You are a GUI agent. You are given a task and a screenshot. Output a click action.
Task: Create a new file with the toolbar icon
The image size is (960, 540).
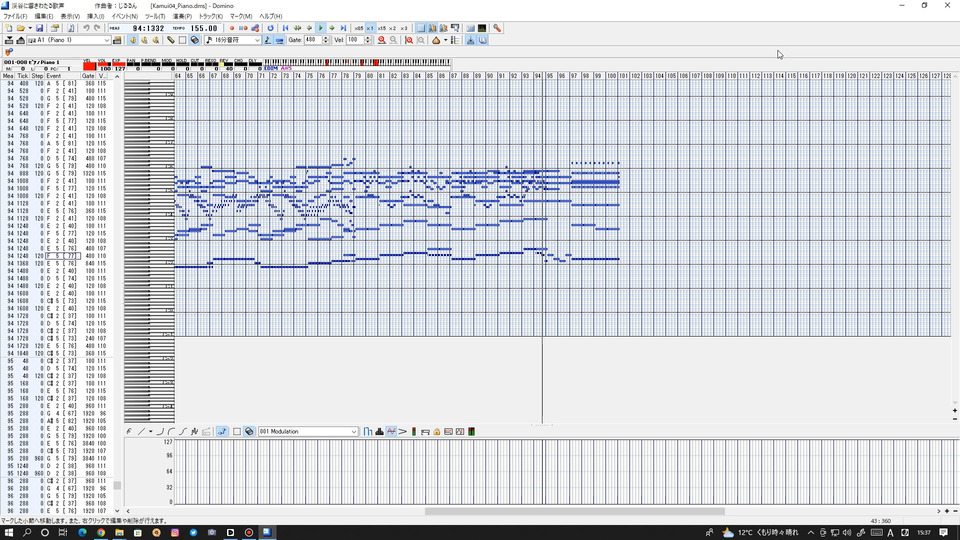[x=9, y=28]
